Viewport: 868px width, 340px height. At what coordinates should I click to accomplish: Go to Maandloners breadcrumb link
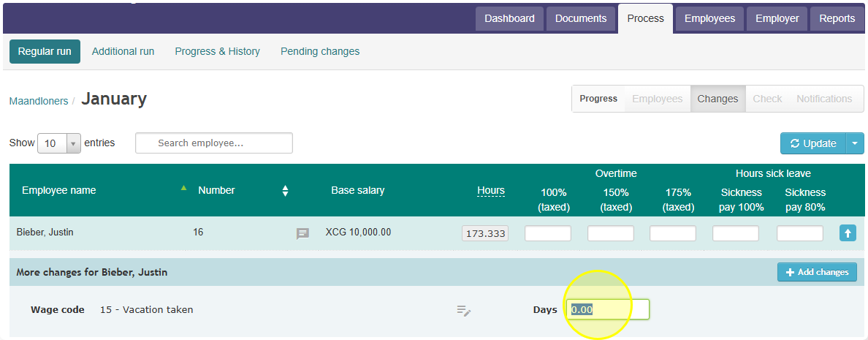(x=39, y=101)
